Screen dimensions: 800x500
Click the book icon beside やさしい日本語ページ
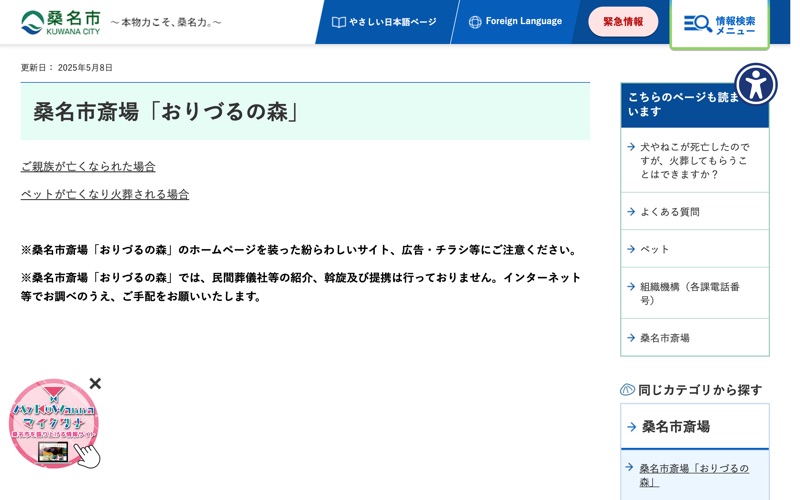coord(339,22)
